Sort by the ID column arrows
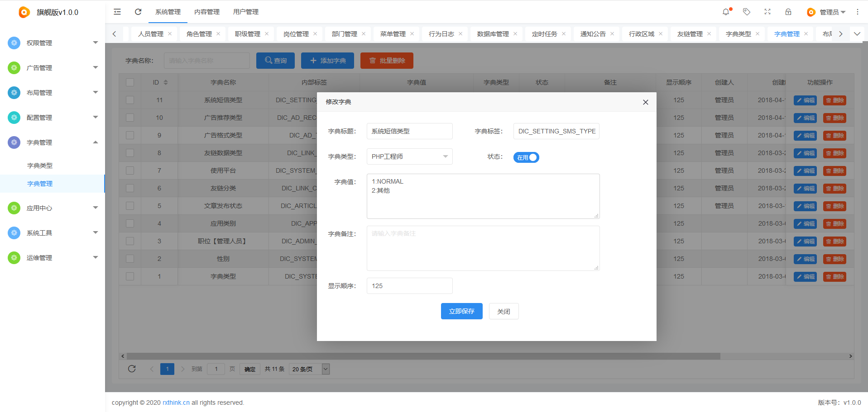The height and width of the screenshot is (412, 868). click(x=166, y=82)
